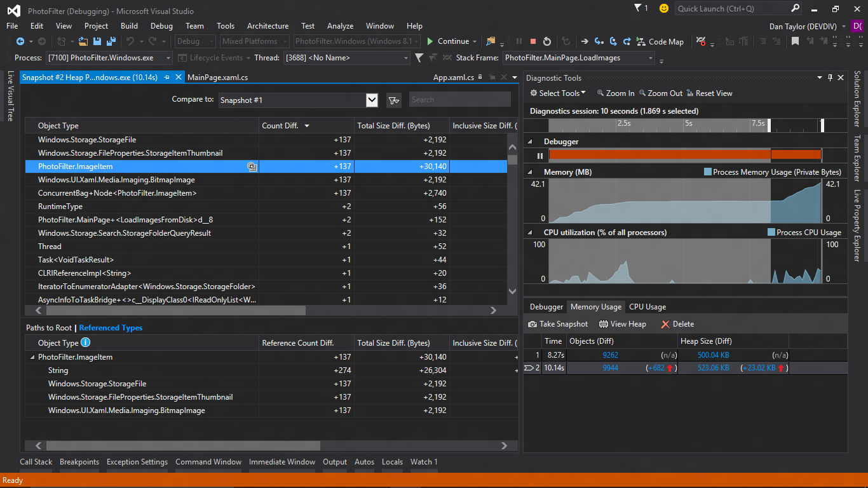Click the Take Snapshot button
Image resolution: width=868 pixels, height=488 pixels.
pos(558,324)
